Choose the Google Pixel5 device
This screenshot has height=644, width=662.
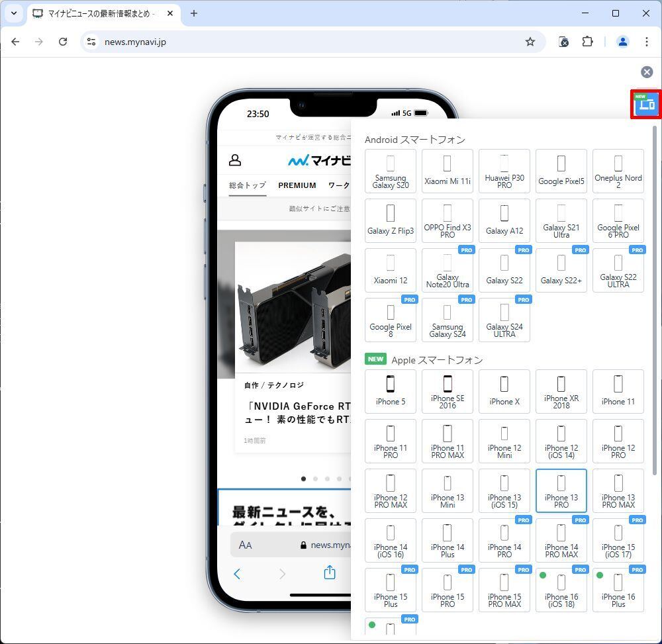(561, 171)
